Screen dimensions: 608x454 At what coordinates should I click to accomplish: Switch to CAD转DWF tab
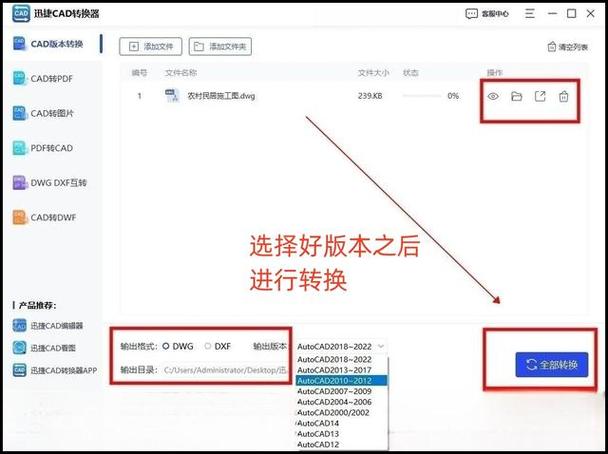coord(44,218)
